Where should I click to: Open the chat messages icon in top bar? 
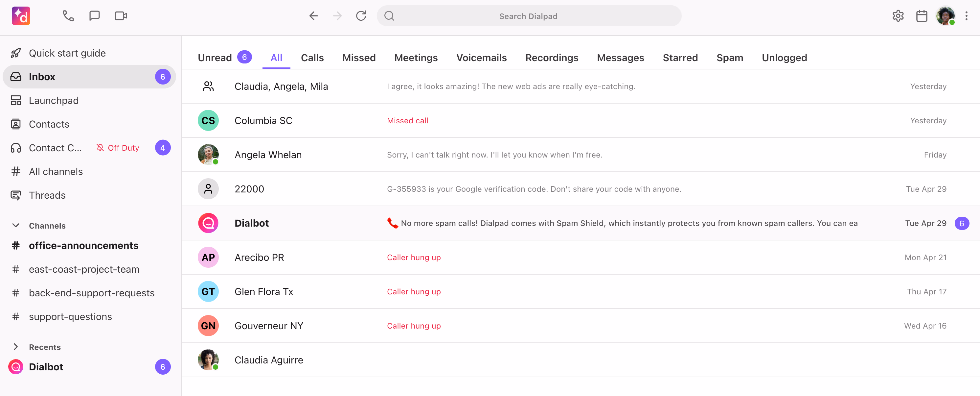pyautogui.click(x=94, y=15)
